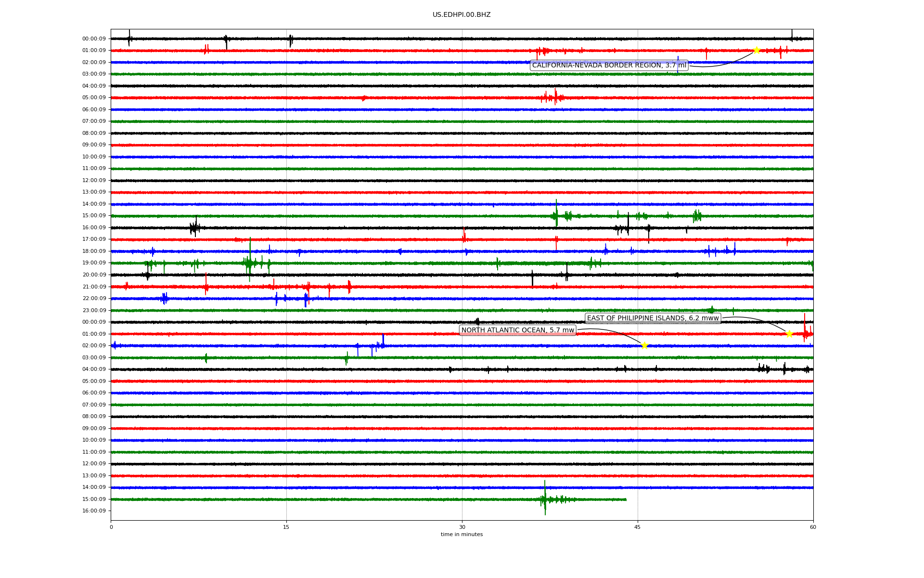Click the x-axis tick label 45
Viewport: 924px width, 578px height.
pyautogui.click(x=638, y=527)
